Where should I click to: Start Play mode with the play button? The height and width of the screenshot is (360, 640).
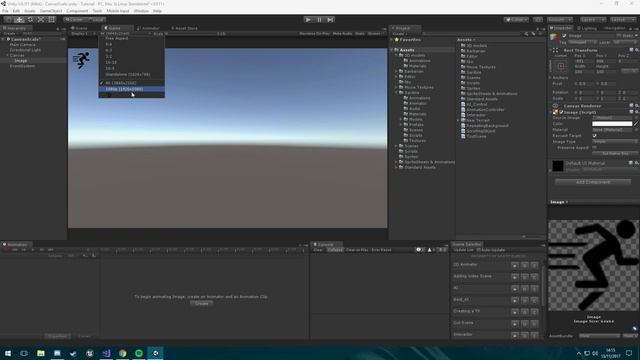pyautogui.click(x=308, y=20)
